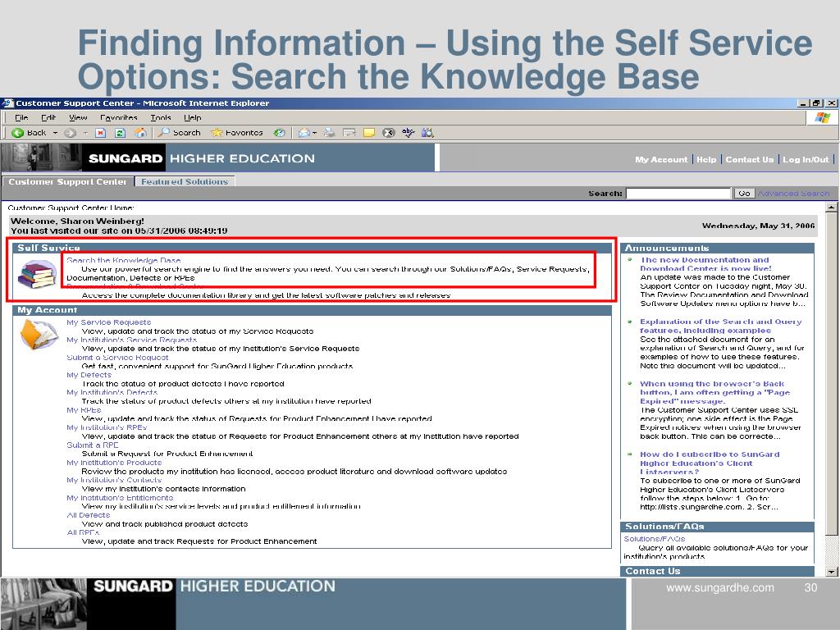This screenshot has height=630, width=840.
Task: Switch to the Featured Solutions tab
Action: (x=185, y=181)
